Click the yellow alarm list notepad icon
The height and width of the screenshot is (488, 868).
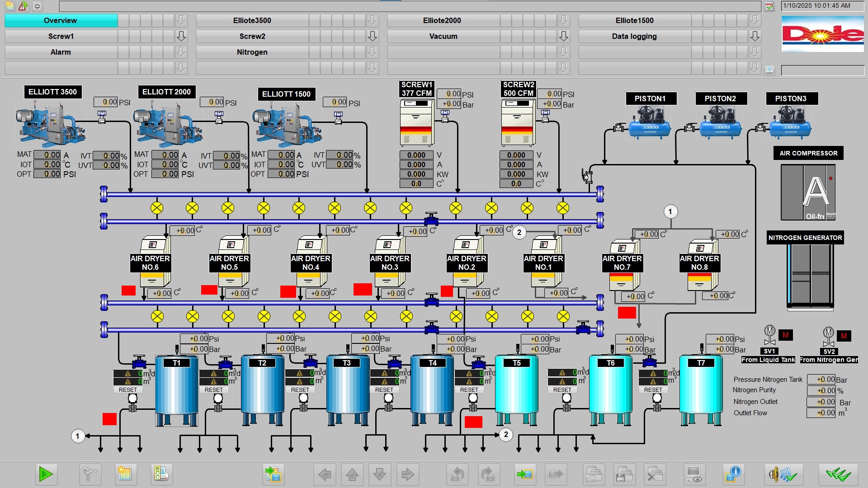coord(124,474)
